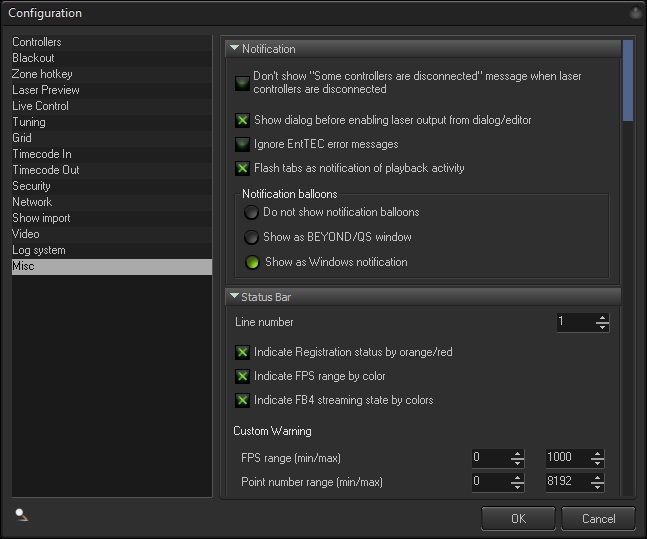Uncheck Flash tabs as notification option
Viewport: 647px width, 539px height.
coord(242,168)
